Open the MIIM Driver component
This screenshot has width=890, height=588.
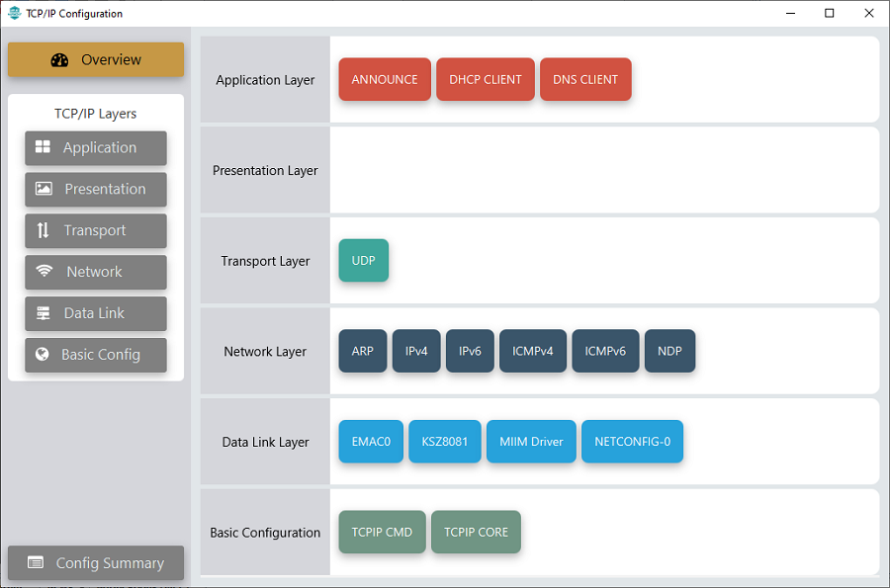531,442
